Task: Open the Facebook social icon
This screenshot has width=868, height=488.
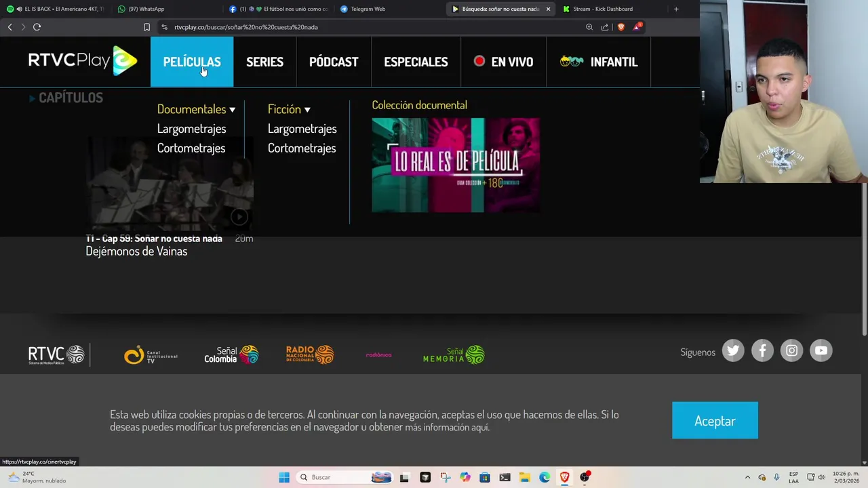Action: pos(762,350)
